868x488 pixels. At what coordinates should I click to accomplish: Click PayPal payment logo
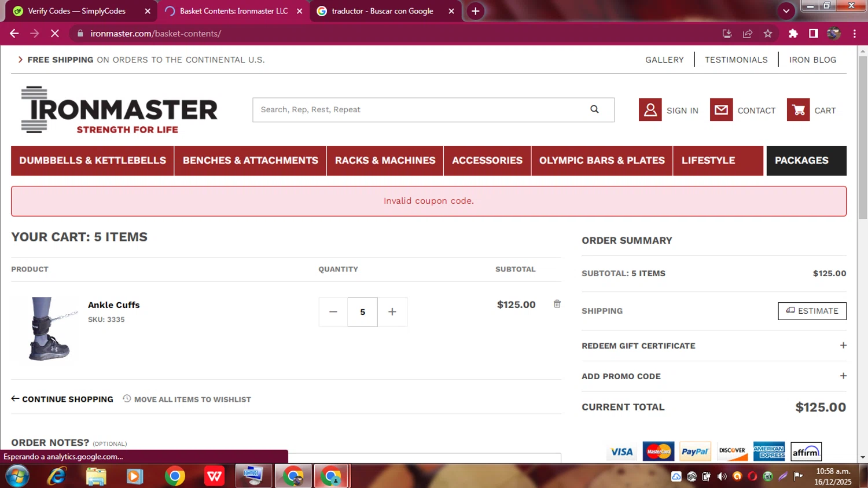click(x=694, y=452)
